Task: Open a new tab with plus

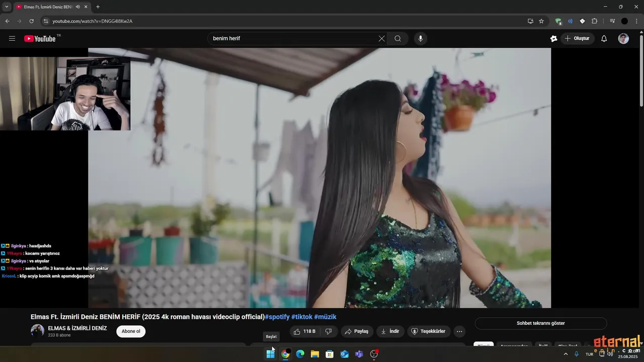Action: coord(98,7)
